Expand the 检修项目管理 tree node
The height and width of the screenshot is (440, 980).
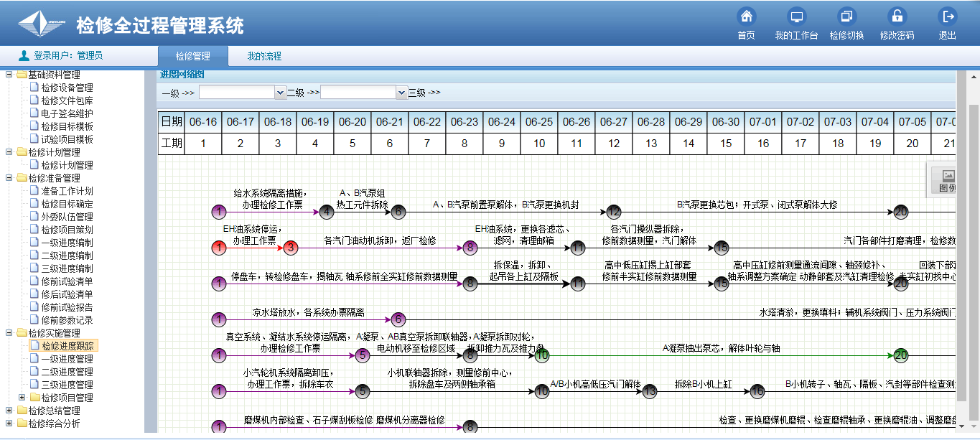[22, 398]
